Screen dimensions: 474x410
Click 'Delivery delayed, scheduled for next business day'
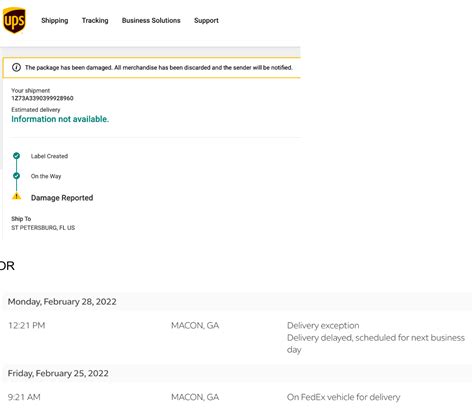(376, 344)
